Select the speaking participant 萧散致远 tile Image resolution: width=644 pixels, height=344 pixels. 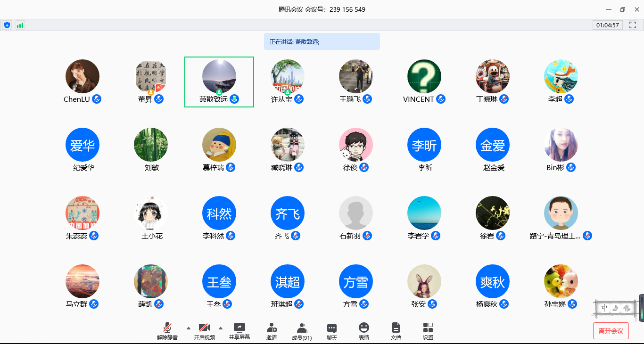pyautogui.click(x=219, y=82)
